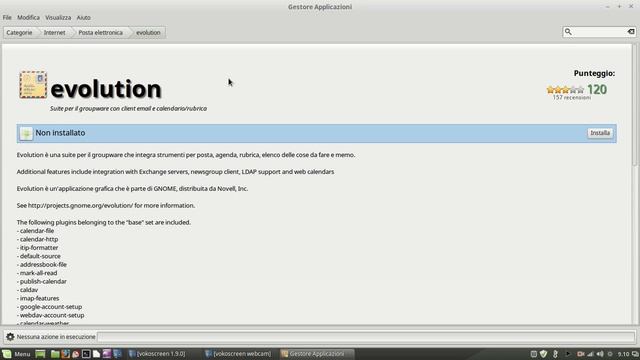This screenshot has height=360, width=640.
Task: Click the publish-calendar plugin line
Action: [x=42, y=281]
